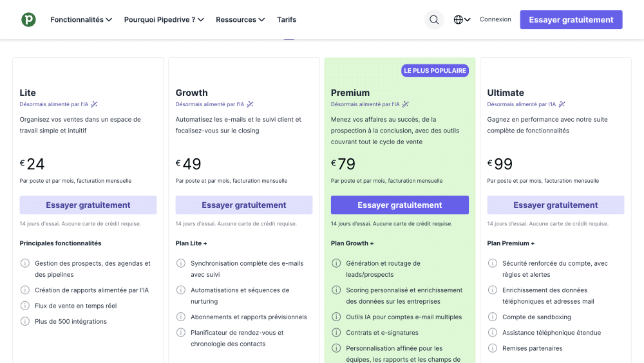The image size is (644, 363).
Task: Click info icon for Planificateur de rendez-vous
Action: [181, 332]
